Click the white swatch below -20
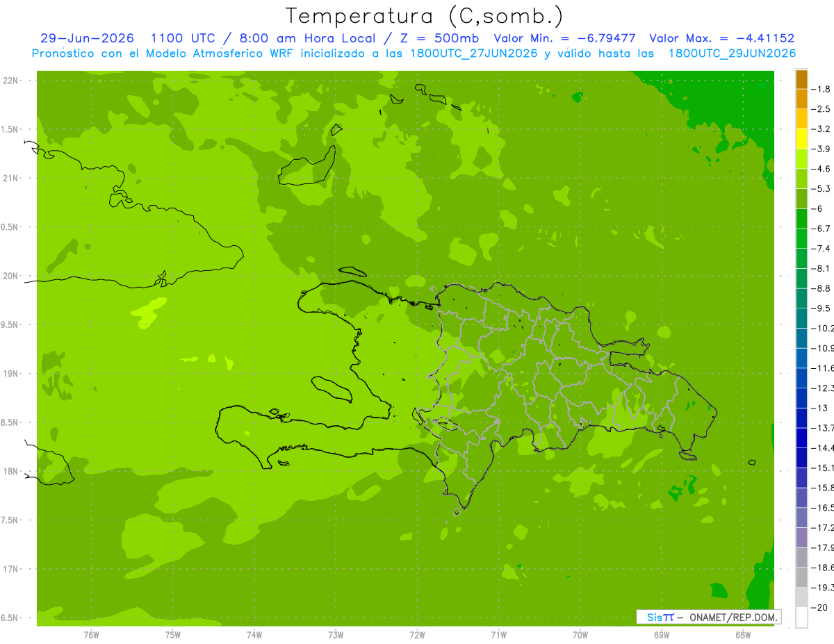The height and width of the screenshot is (644, 834). coord(801,618)
